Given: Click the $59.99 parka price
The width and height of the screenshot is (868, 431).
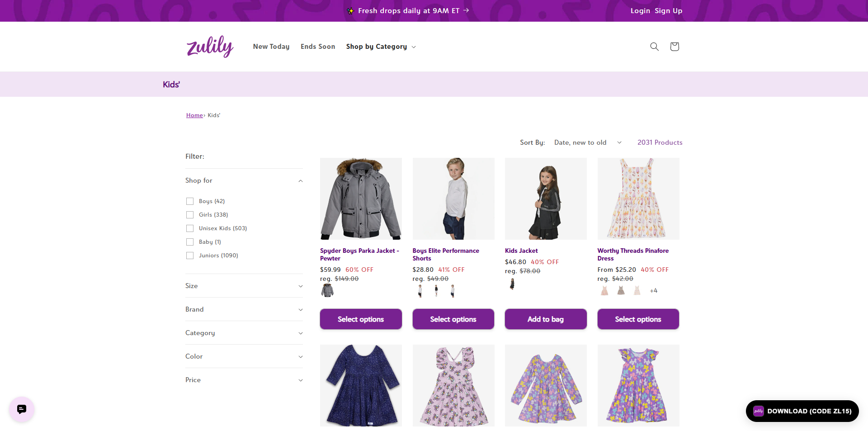Looking at the screenshot, I should (x=330, y=270).
